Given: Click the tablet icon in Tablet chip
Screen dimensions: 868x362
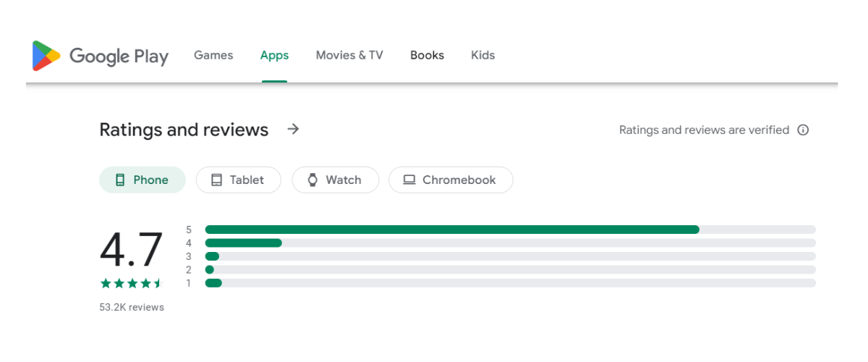Looking at the screenshot, I should pyautogui.click(x=216, y=180).
